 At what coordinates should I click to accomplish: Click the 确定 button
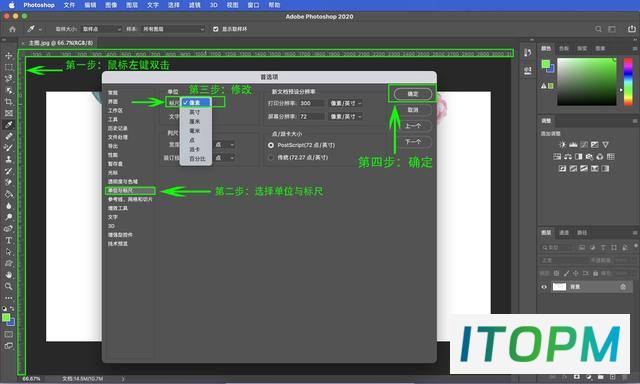tap(413, 94)
